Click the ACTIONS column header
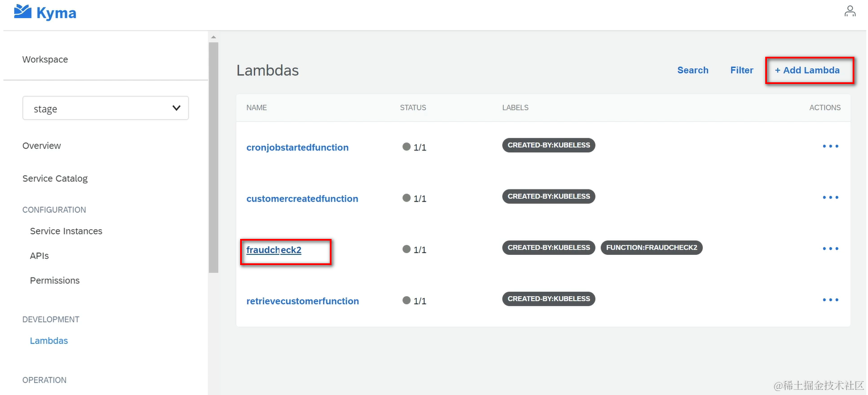Screen dimensions: 868x395 (825, 107)
